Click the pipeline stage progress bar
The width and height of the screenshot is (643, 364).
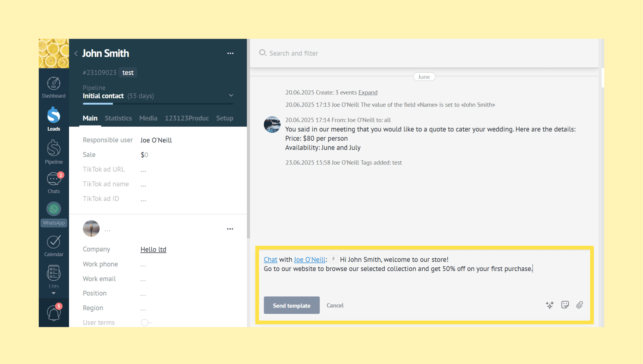click(158, 104)
